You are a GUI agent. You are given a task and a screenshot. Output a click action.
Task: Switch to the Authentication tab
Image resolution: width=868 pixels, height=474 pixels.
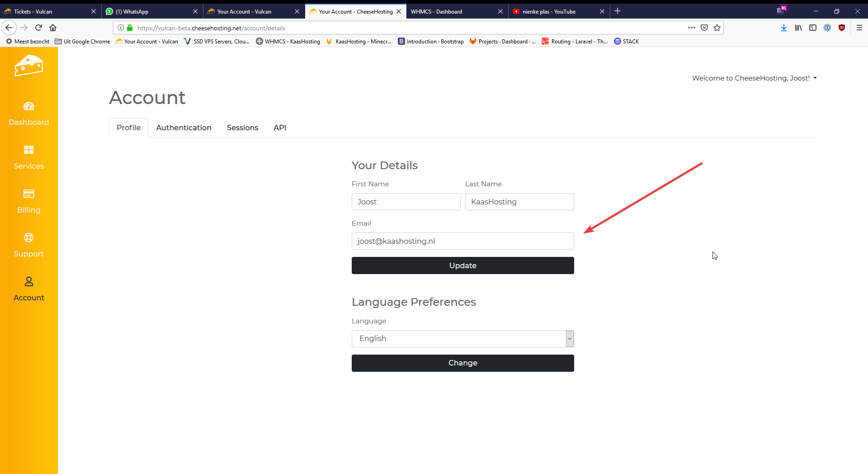point(184,128)
